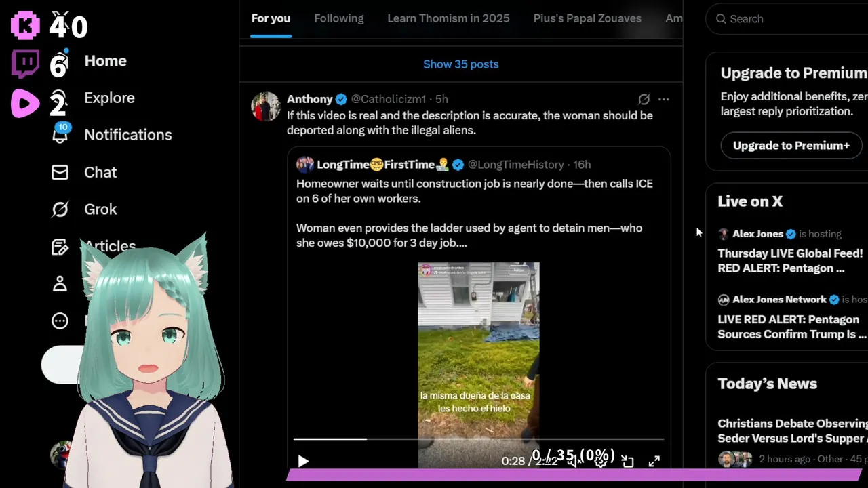868x488 pixels.
Task: Click the Chat envelope icon
Action: point(60,172)
